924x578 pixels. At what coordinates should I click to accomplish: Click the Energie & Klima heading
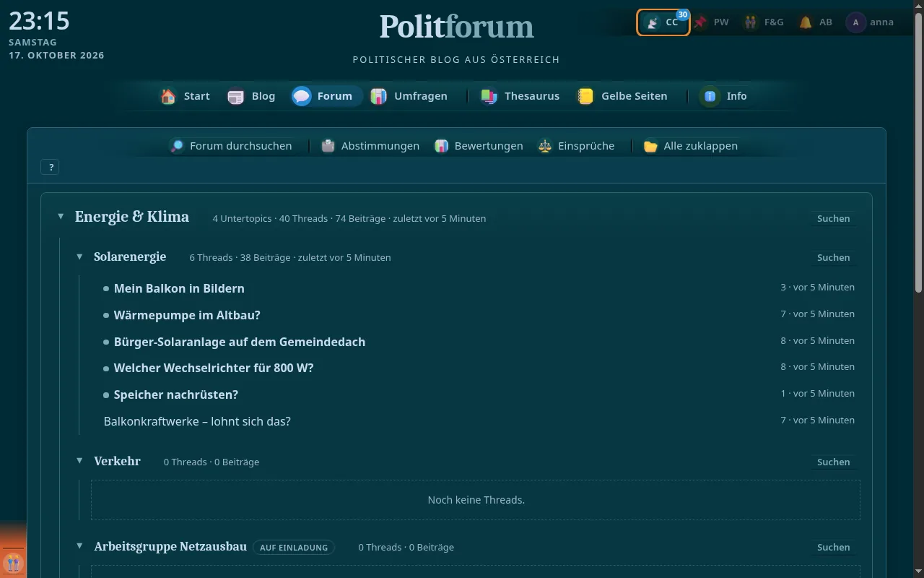coord(132,217)
